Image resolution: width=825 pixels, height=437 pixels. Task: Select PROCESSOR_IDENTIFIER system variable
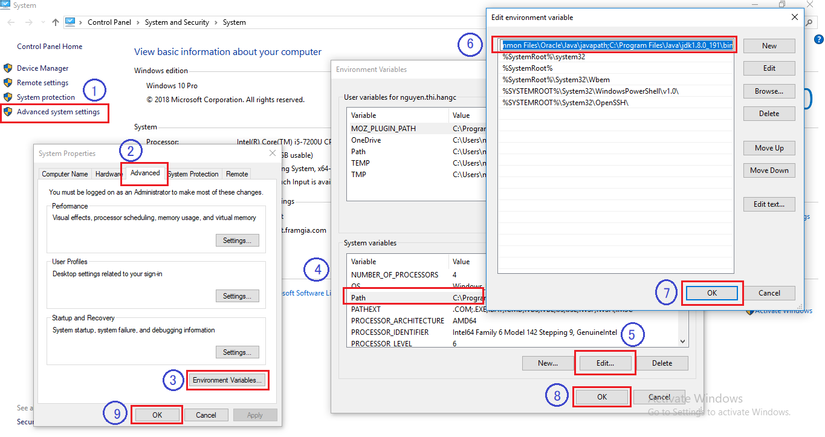[511, 332]
